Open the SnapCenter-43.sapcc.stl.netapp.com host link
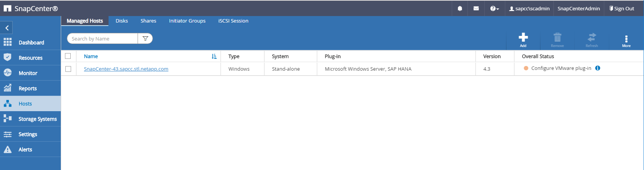Screen dimensions: 644x170 click(126, 69)
